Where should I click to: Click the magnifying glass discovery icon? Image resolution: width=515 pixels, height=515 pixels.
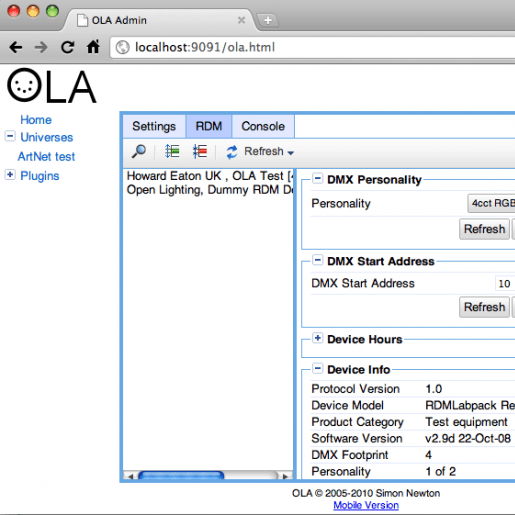click(139, 151)
